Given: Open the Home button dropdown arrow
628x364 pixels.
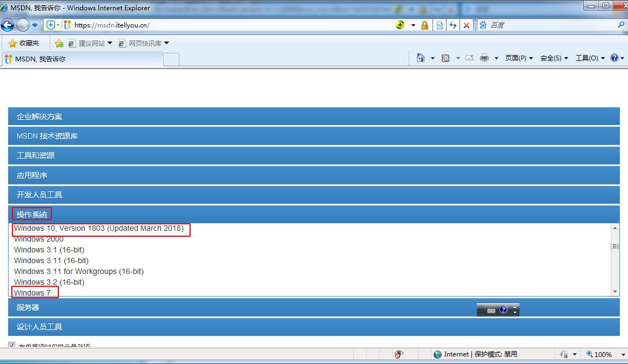Looking at the screenshot, I should 433,58.
